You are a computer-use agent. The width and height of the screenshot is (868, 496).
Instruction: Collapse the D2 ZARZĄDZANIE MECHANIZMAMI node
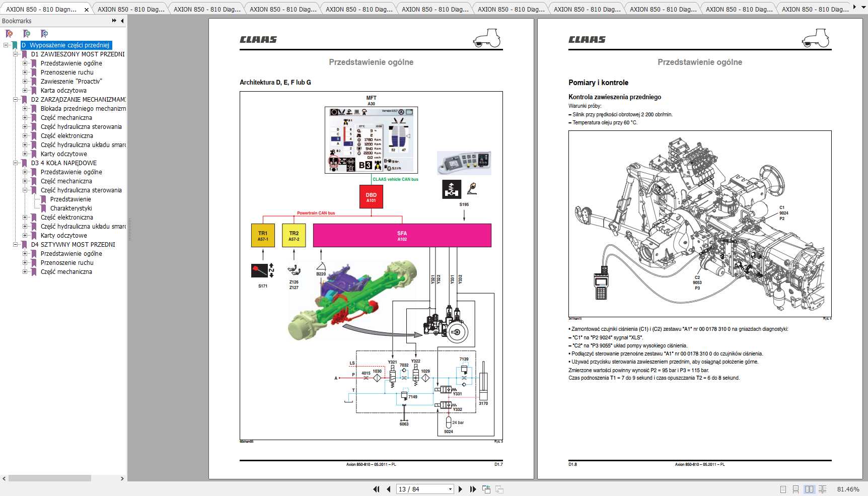coord(16,99)
